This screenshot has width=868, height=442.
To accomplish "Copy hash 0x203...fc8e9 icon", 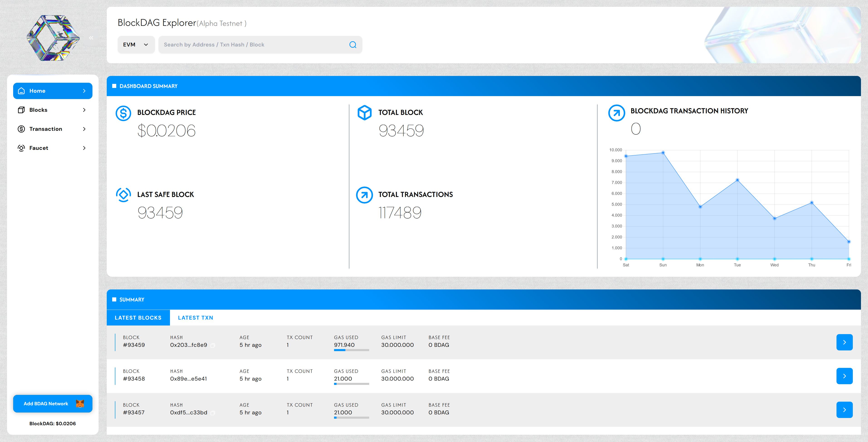I will [x=213, y=345].
